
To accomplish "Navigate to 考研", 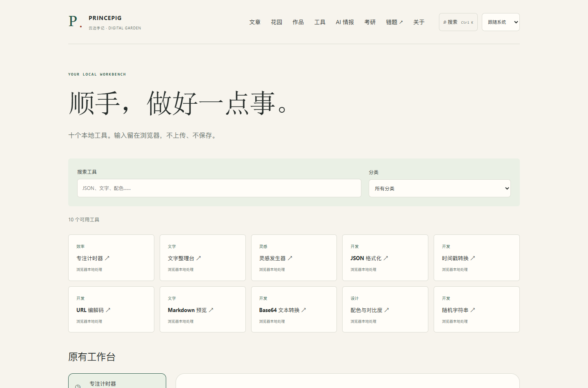I will (370, 22).
